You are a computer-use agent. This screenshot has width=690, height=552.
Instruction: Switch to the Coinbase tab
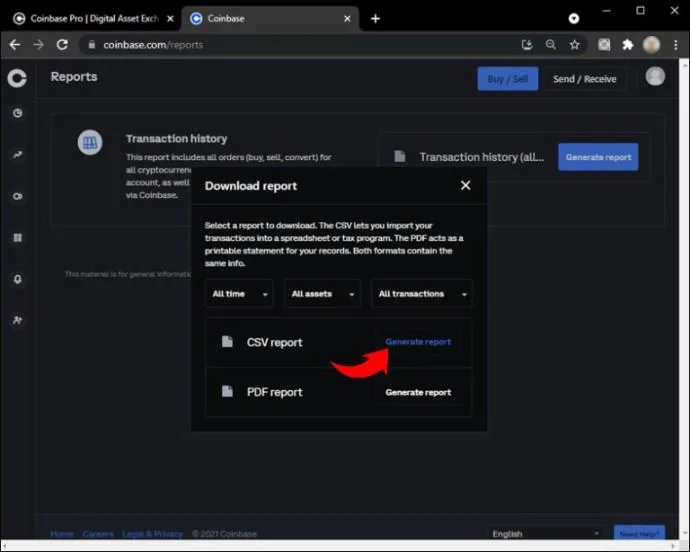pyautogui.click(x=269, y=18)
